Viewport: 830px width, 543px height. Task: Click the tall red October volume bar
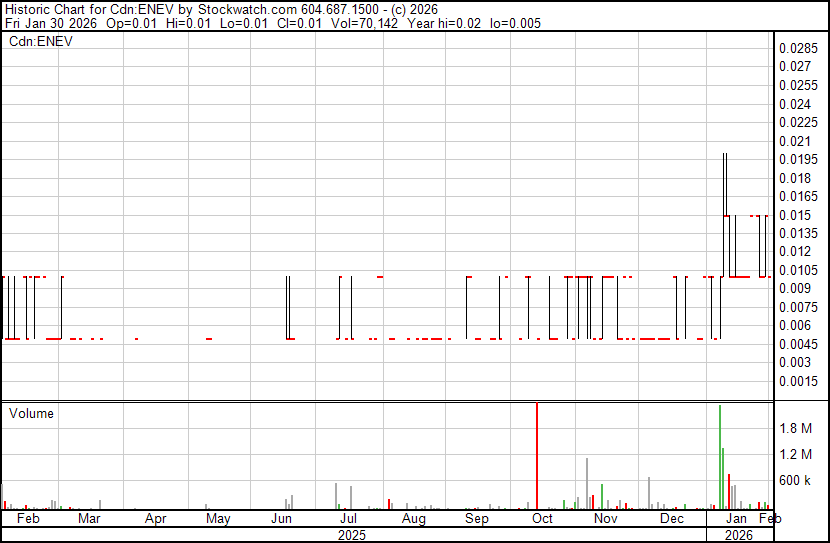tap(537, 456)
